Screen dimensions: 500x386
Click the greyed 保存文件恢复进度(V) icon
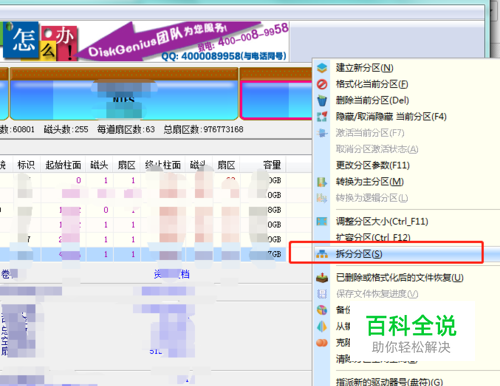(322, 294)
